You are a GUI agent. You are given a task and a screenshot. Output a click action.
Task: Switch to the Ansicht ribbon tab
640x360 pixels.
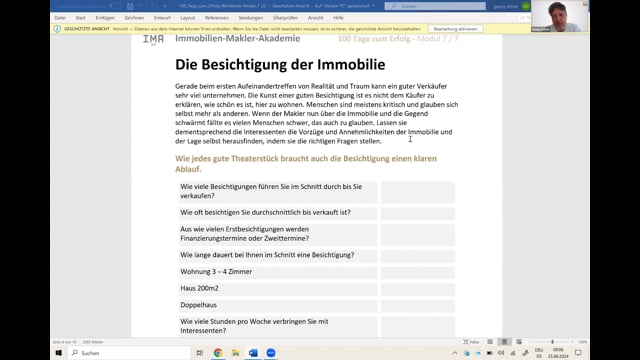[x=316, y=18]
